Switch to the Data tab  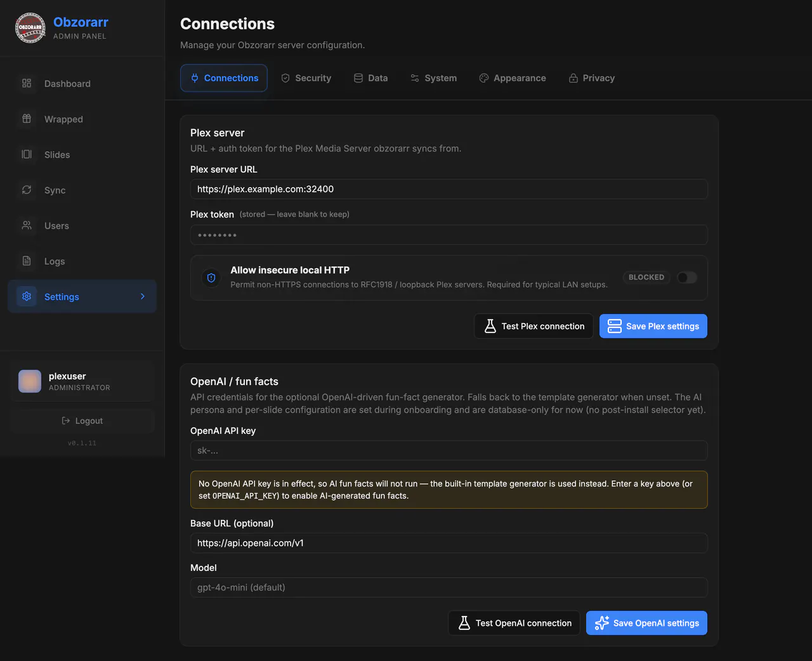[x=370, y=78]
